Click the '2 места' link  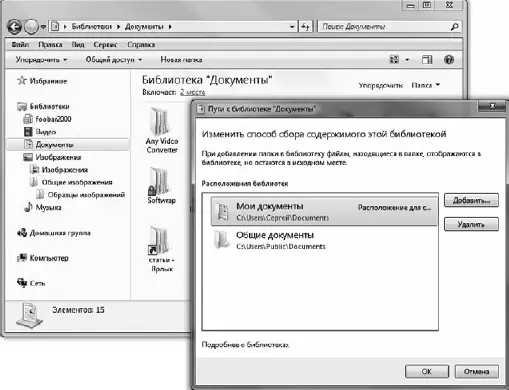tap(193, 92)
